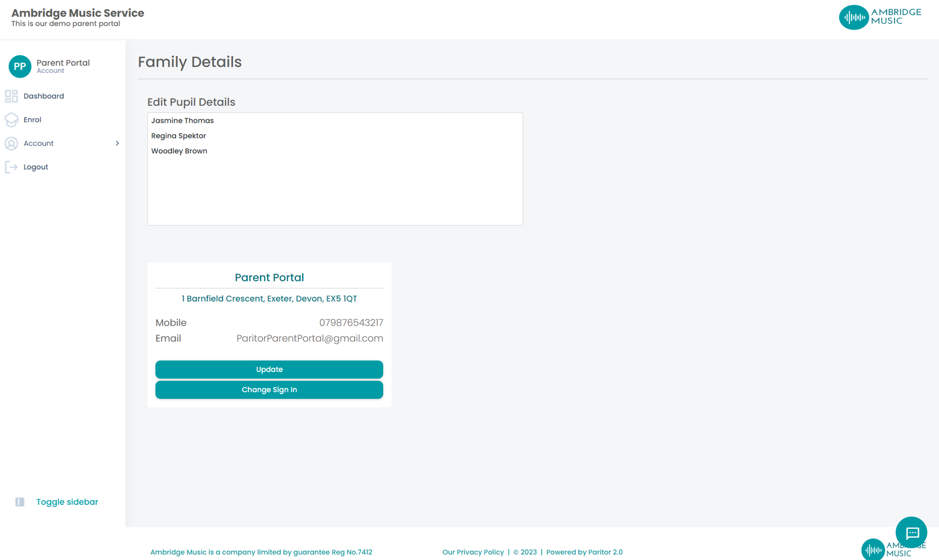
Task: Click the company guarantee Reg No.7412 text
Action: [x=261, y=552]
